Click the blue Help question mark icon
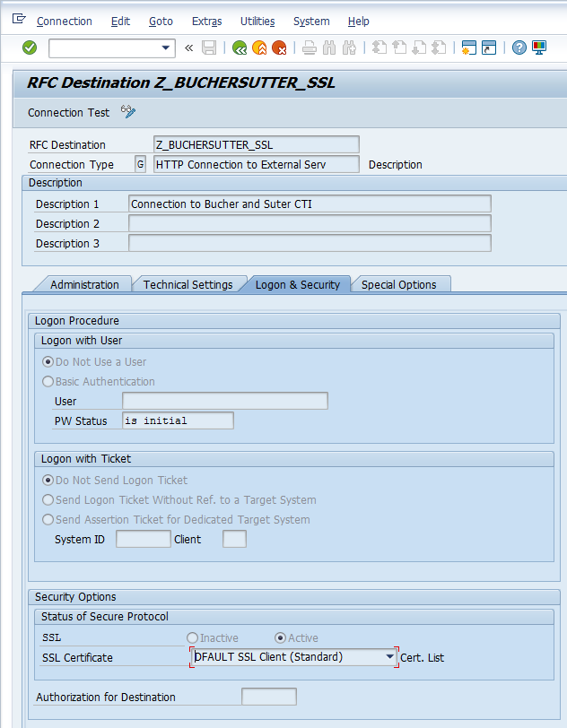The image size is (567, 728). [519, 48]
